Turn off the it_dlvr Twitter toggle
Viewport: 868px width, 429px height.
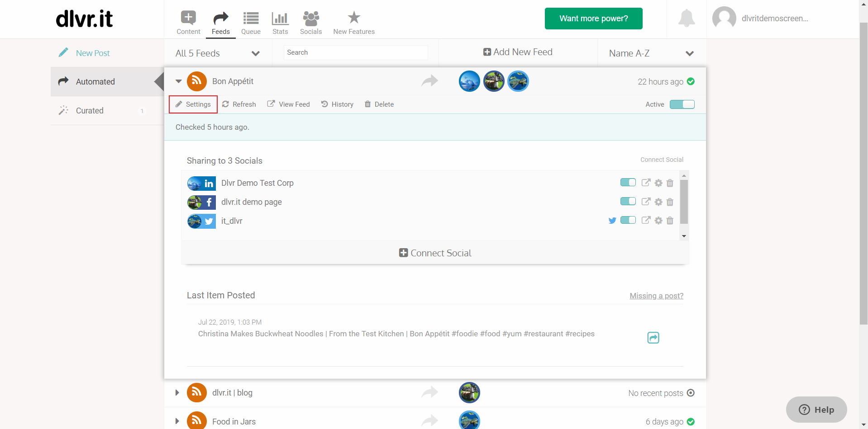tap(628, 220)
